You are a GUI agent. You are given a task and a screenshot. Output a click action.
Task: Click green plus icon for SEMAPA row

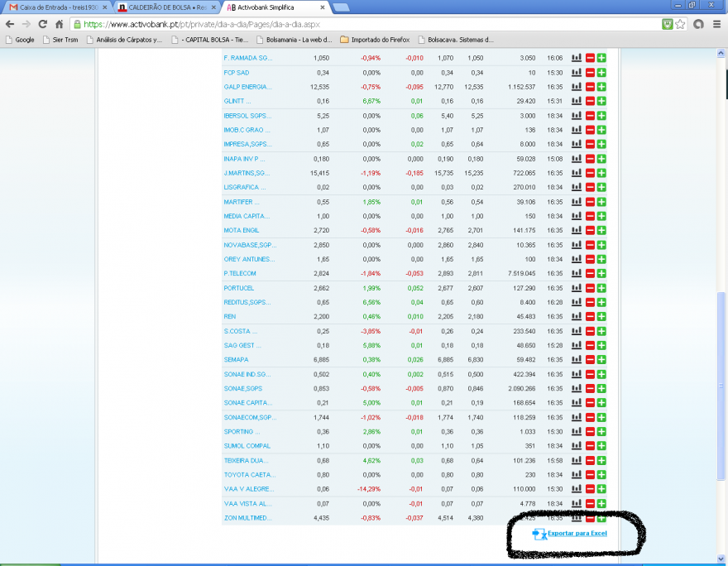point(601,360)
